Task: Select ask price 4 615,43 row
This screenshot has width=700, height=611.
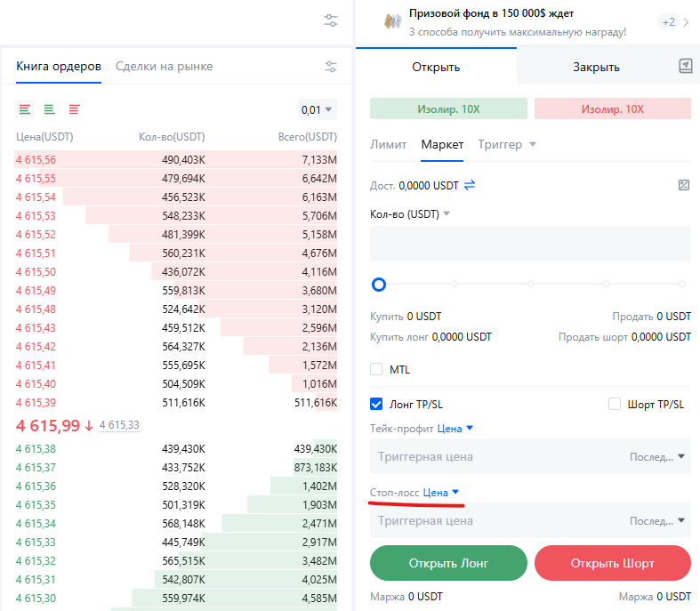Action: pos(176,328)
